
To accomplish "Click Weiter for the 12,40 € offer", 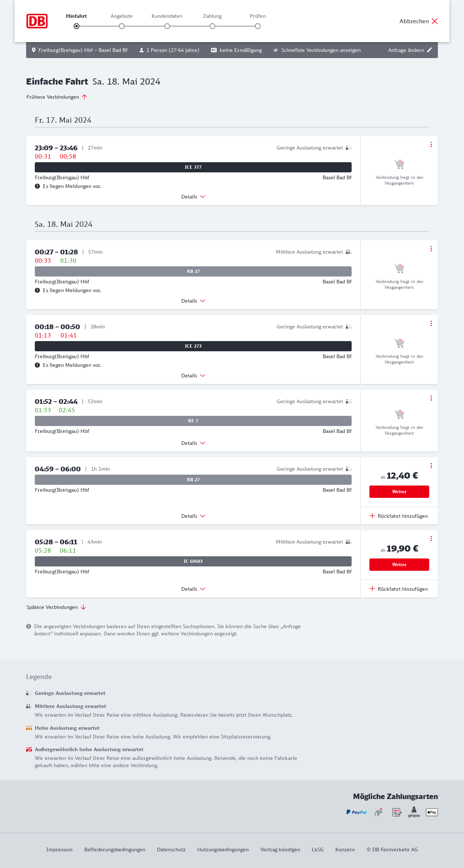I will (399, 492).
